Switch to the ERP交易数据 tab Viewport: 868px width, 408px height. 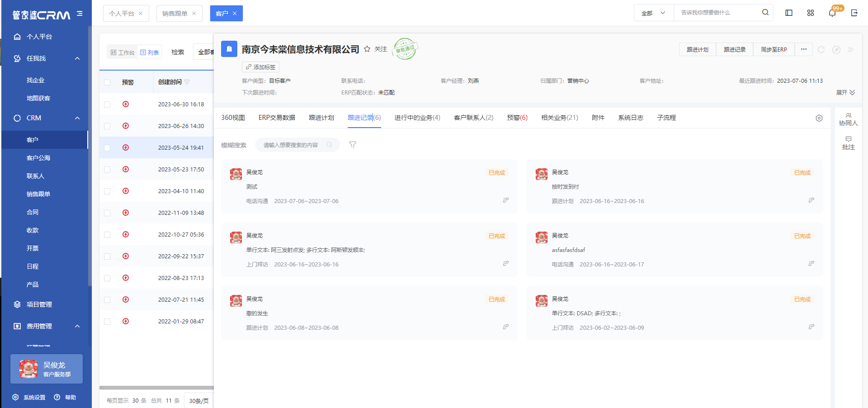click(x=277, y=118)
